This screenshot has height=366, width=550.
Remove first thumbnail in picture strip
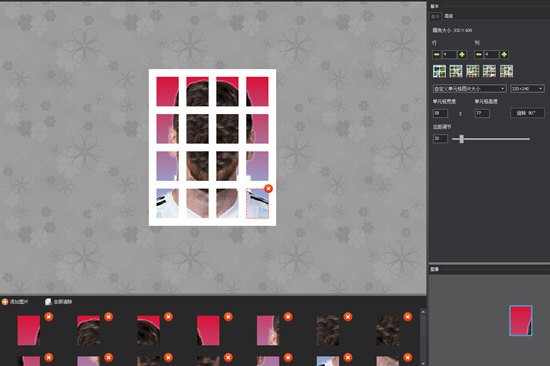click(49, 317)
